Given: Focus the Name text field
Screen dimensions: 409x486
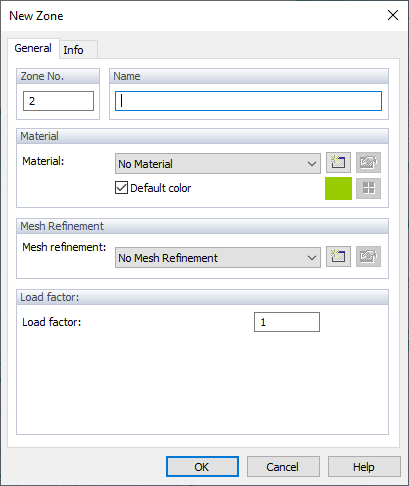Looking at the screenshot, I should (248, 101).
